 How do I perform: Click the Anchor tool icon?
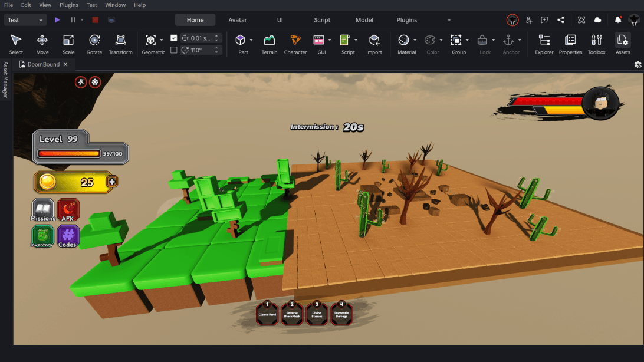[x=508, y=40]
